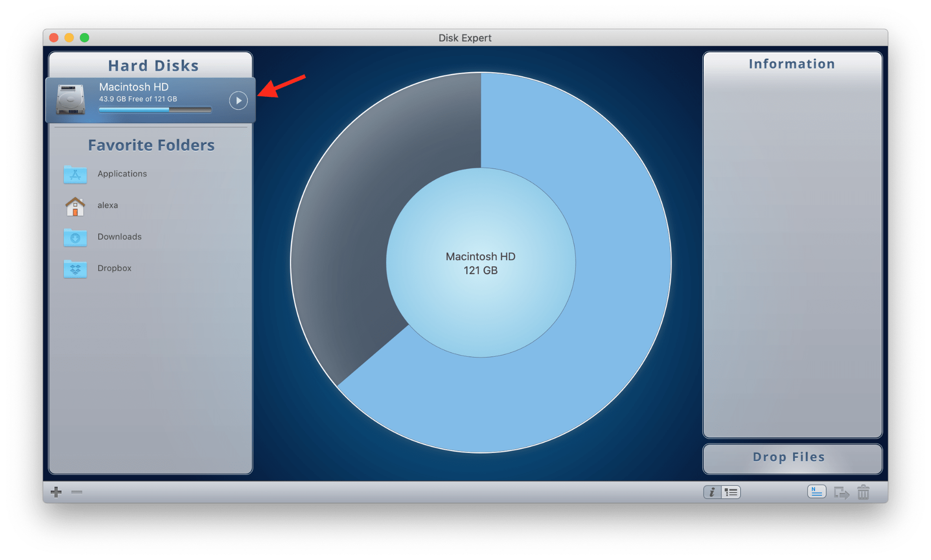Add a favorite folder with plus button
The width and height of the screenshot is (931, 560).
pyautogui.click(x=55, y=492)
